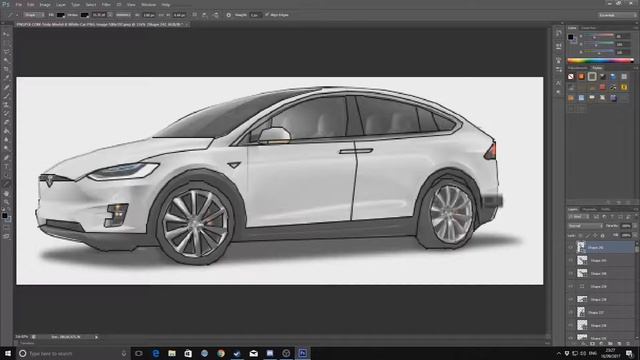Apply the Default no-style swatch
640x360 pixels.
coord(571,76)
